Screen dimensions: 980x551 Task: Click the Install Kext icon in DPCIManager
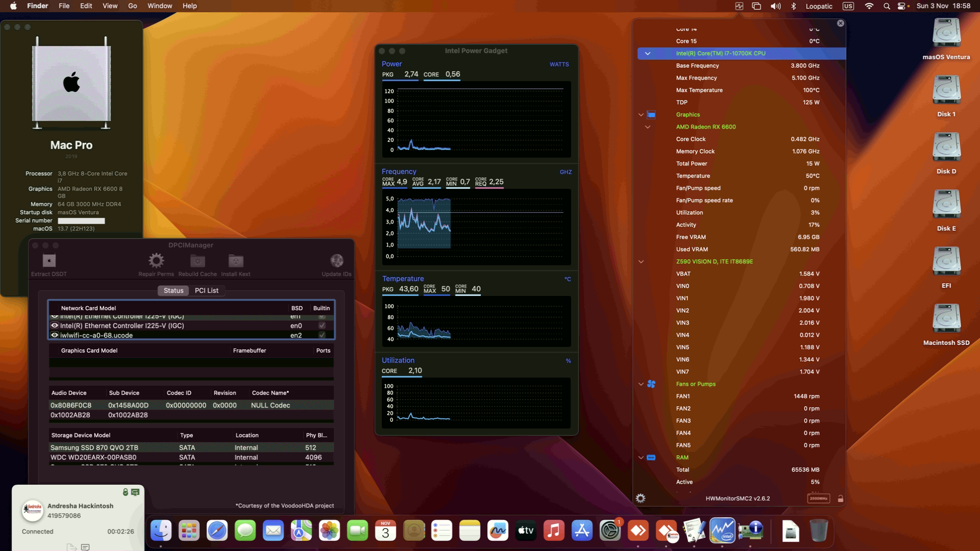235,262
